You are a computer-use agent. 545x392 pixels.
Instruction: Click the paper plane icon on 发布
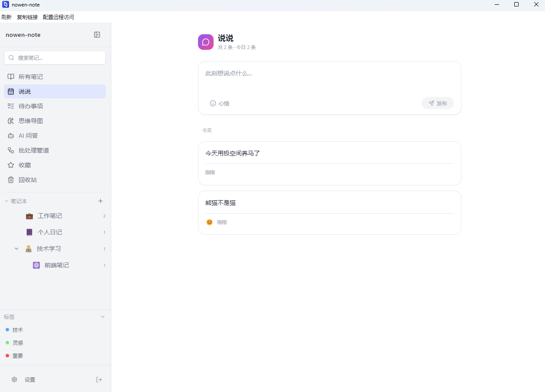431,104
